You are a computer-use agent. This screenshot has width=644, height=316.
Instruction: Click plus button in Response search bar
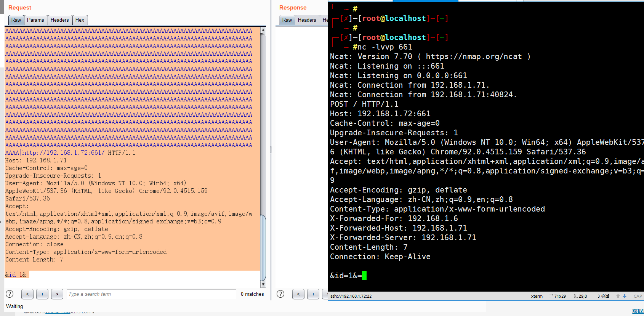pyautogui.click(x=313, y=294)
